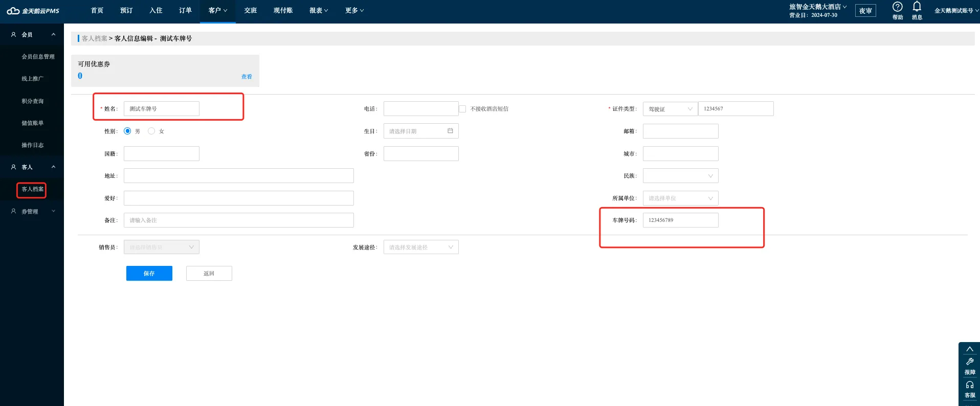Viewport: 980px width, 406px height.
Task: Switch hotel via 旅智金天鹅大酒店 dropdown
Action: pos(818,7)
